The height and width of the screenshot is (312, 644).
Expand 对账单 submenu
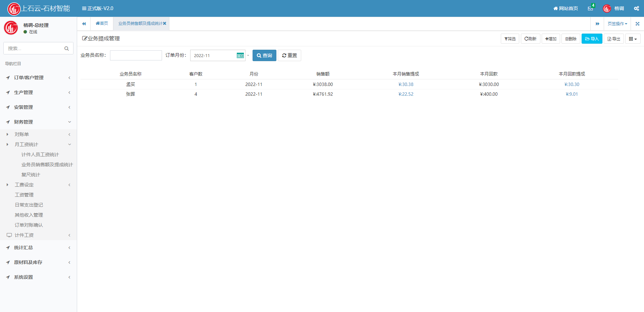coord(38,134)
